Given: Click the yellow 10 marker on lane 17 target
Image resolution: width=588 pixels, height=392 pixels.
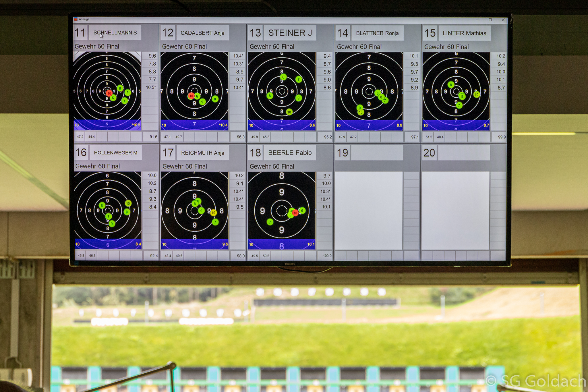Looking at the screenshot, I should pos(213,213).
